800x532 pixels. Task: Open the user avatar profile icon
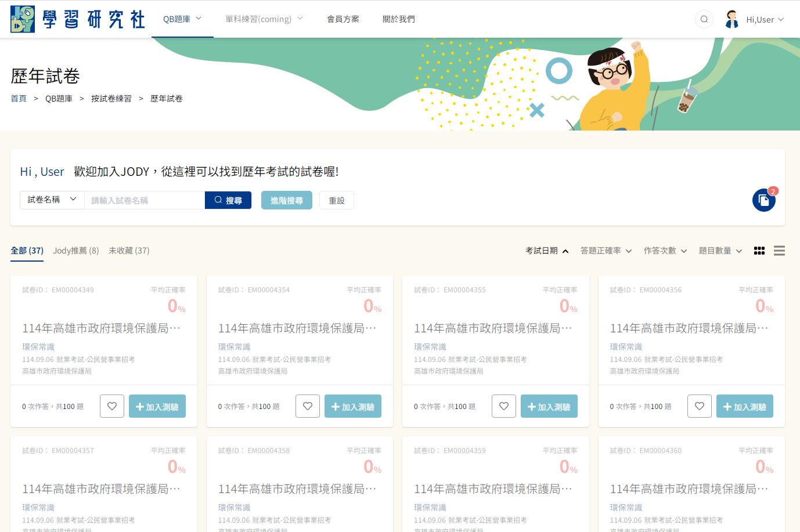[x=732, y=19]
